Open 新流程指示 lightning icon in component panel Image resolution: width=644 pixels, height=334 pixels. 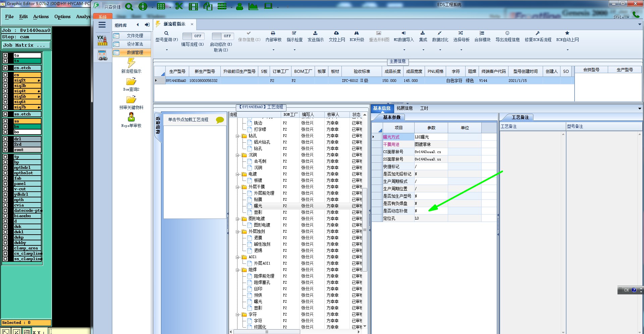[x=131, y=63]
